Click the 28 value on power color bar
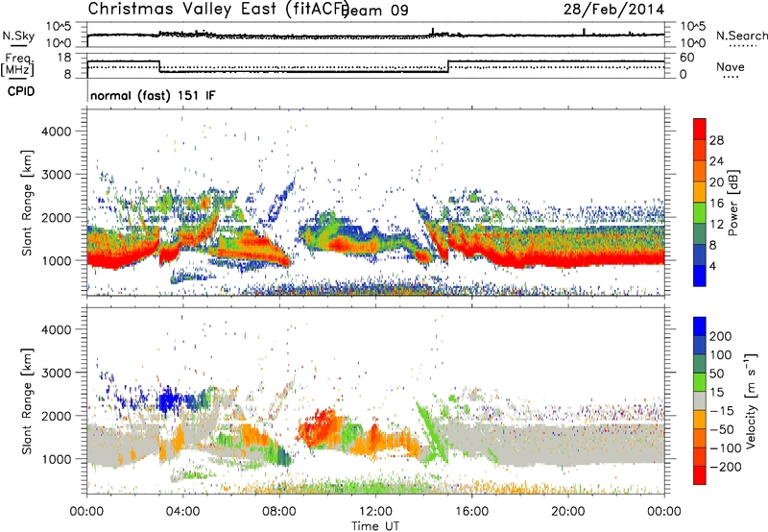 (x=716, y=140)
